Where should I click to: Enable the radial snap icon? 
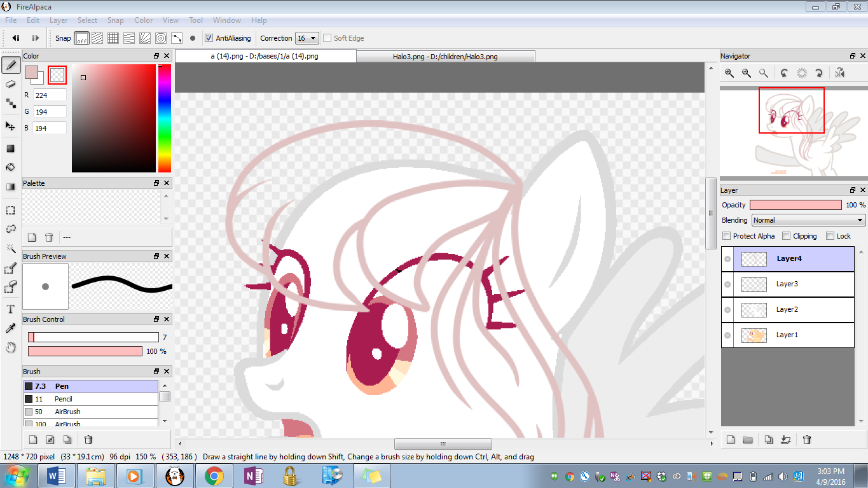161,38
